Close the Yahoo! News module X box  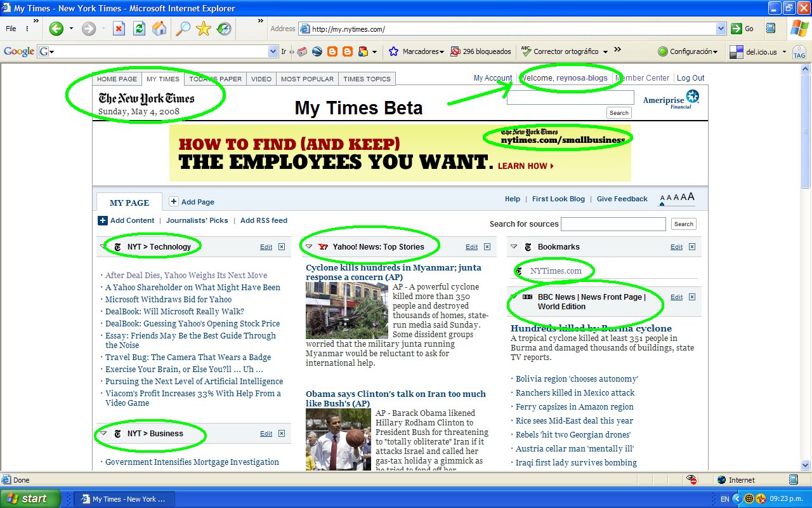tap(487, 247)
